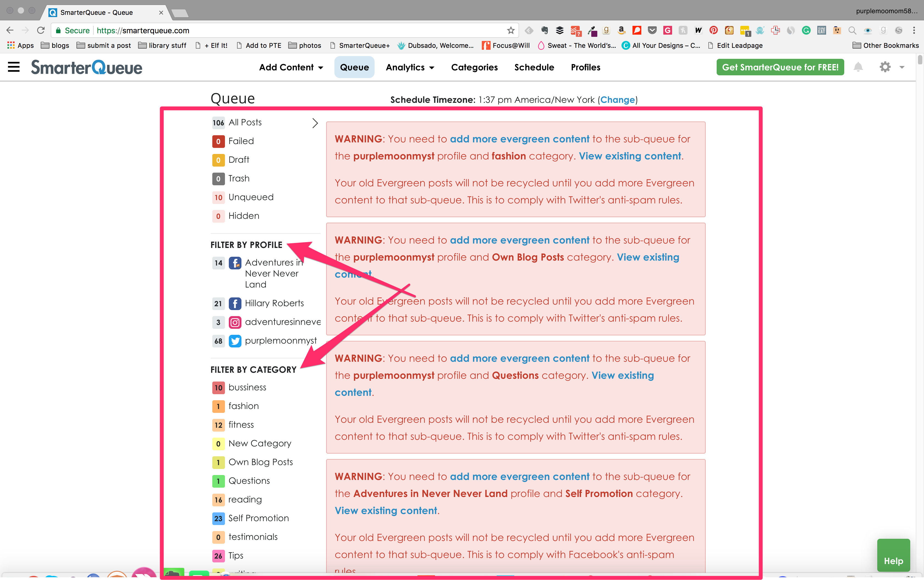Screen dimensions: 924x580
Task: Expand the arrow next to All Posts
Action: pos(315,123)
